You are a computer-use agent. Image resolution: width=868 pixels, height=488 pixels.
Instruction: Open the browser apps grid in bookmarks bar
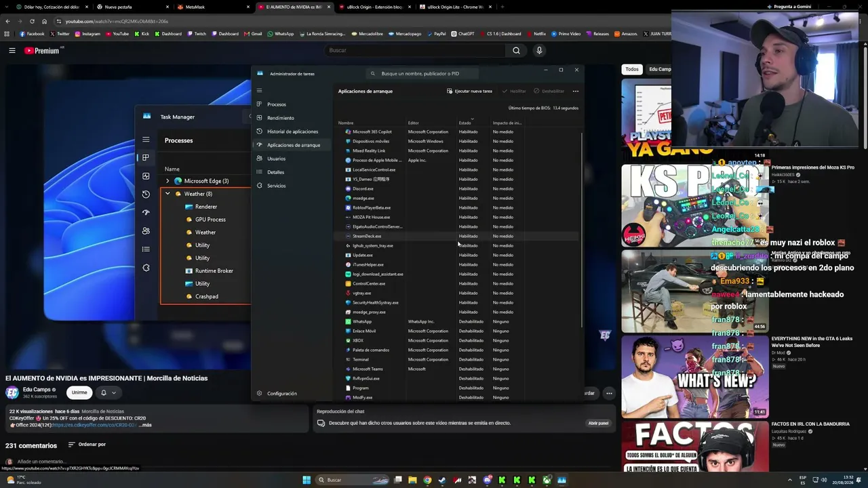tap(7, 34)
